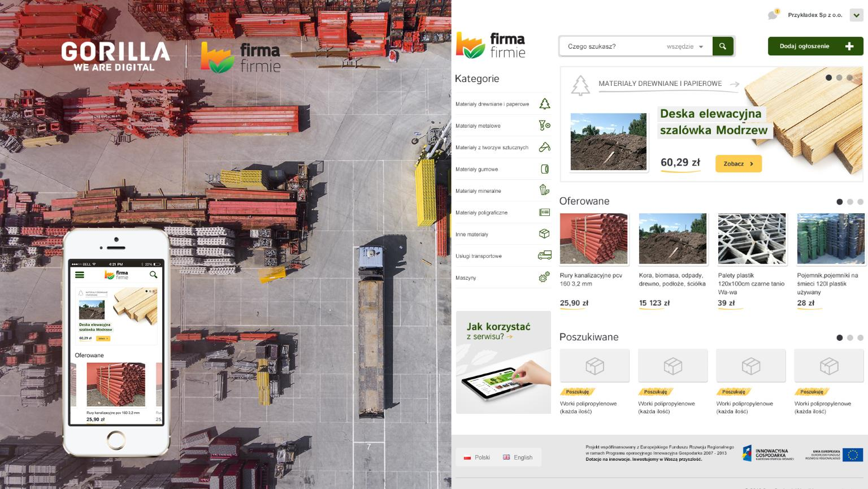Open the 'Kora, biomasa, odpady' product thumbnail
The width and height of the screenshot is (868, 489).
click(673, 239)
